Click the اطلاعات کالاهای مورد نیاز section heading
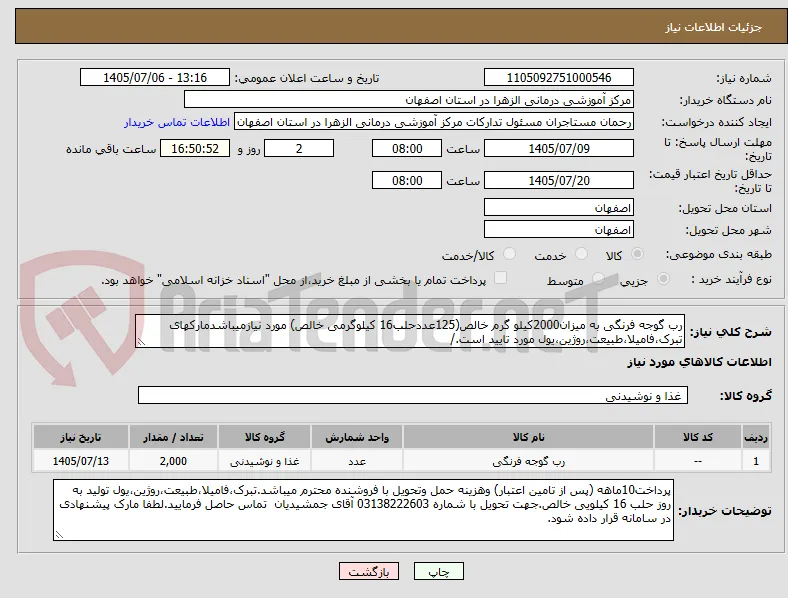This screenshot has height=598, width=788. tap(699, 362)
